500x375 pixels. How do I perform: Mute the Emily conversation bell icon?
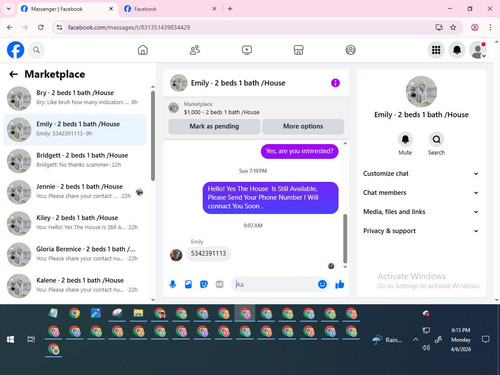pyautogui.click(x=405, y=139)
